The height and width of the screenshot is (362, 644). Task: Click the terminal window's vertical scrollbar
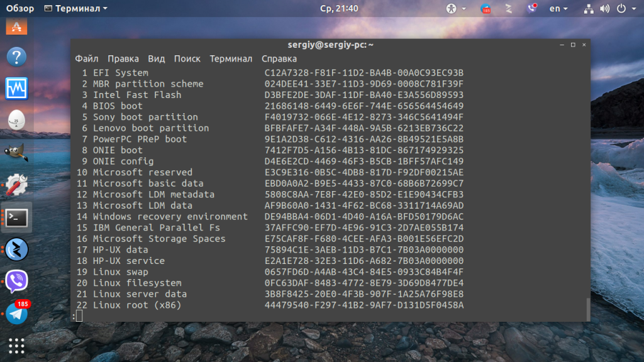tap(587, 308)
